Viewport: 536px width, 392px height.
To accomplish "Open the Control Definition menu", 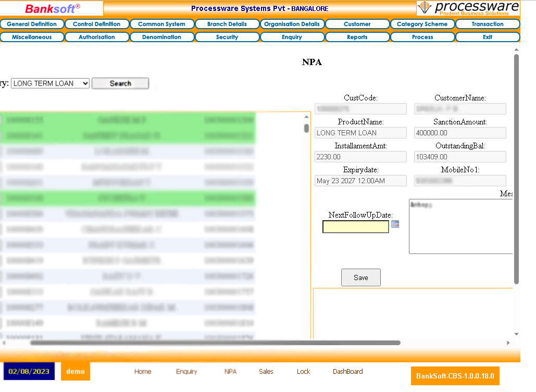I will pyautogui.click(x=97, y=24).
